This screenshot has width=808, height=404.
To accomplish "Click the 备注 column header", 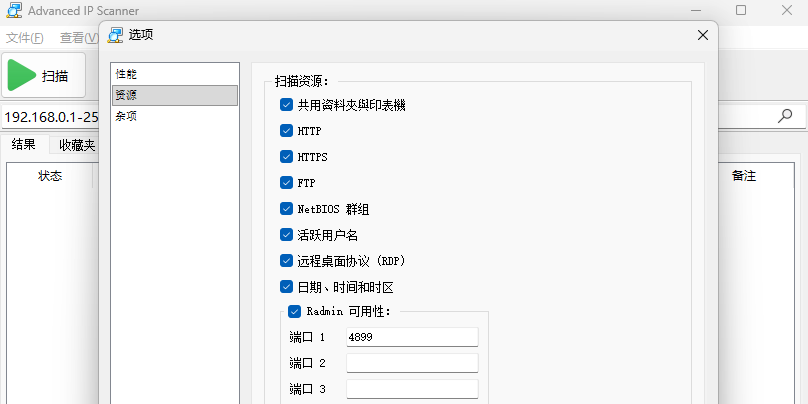I will click(x=744, y=176).
